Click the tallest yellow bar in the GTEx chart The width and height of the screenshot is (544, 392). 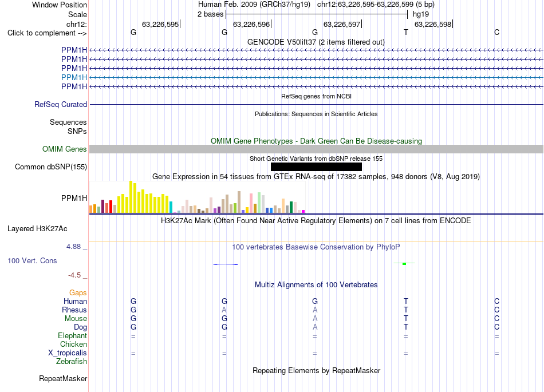pyautogui.click(x=131, y=197)
